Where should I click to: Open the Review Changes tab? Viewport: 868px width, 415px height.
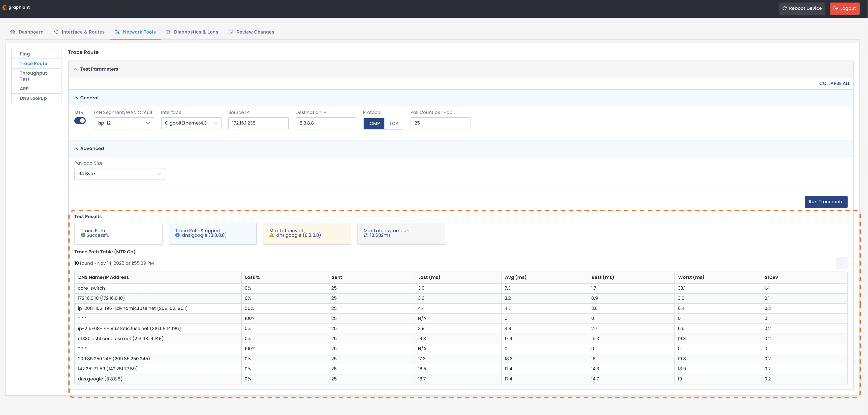(x=251, y=32)
